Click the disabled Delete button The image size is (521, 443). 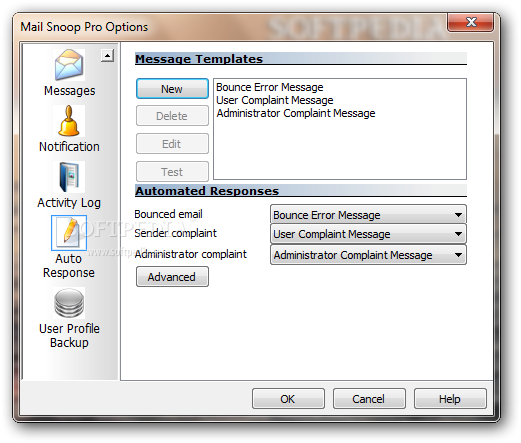pyautogui.click(x=172, y=116)
